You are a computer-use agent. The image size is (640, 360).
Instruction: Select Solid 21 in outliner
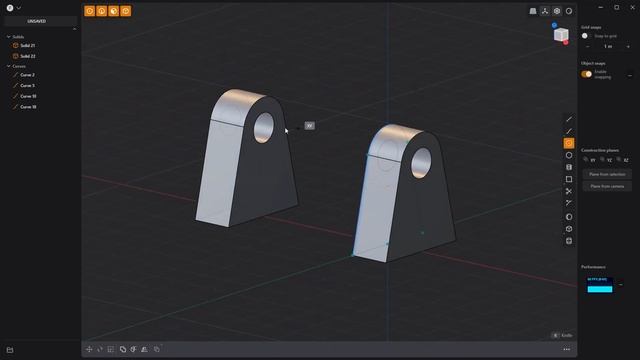pos(28,46)
